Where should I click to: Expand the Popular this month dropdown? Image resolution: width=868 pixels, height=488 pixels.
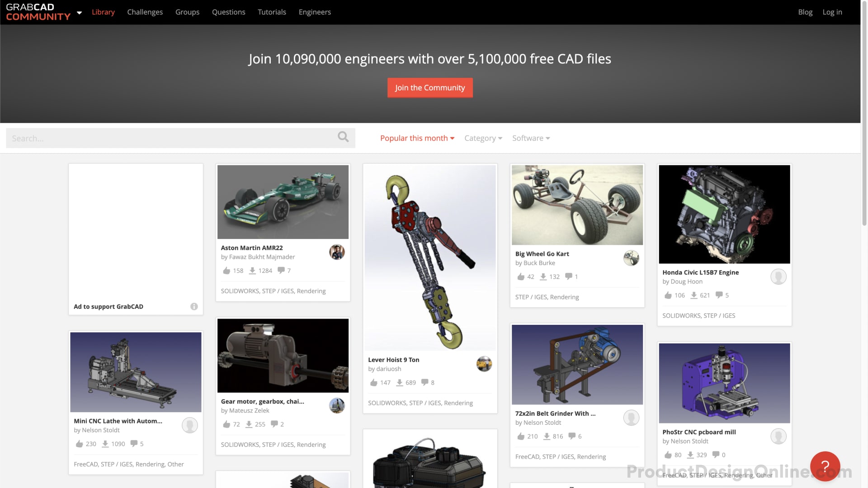(417, 138)
